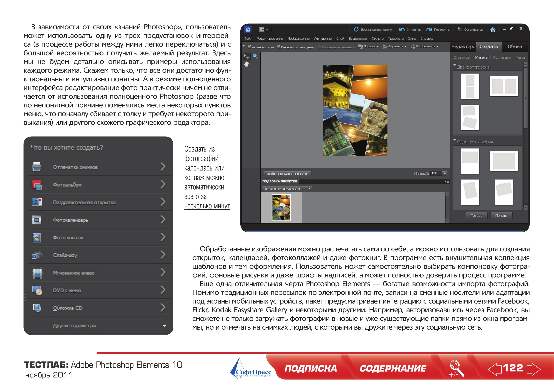This screenshot has width=554, height=392.
Task: Click the Redo (Повторить) arrow icon
Action: pos(429,29)
